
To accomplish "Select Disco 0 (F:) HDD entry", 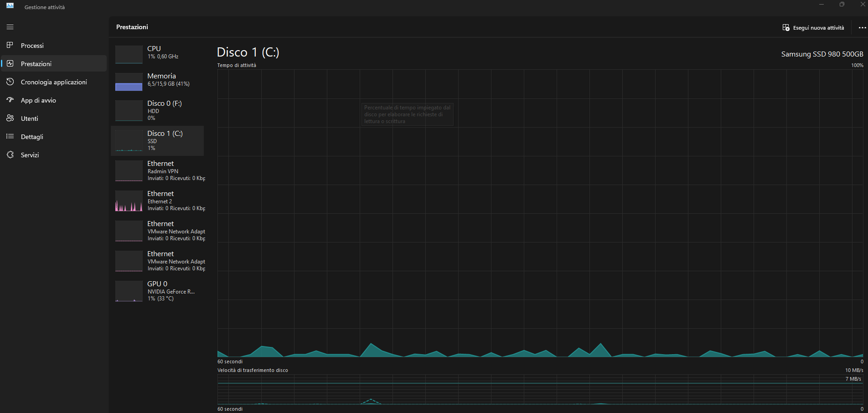I will coord(157,110).
